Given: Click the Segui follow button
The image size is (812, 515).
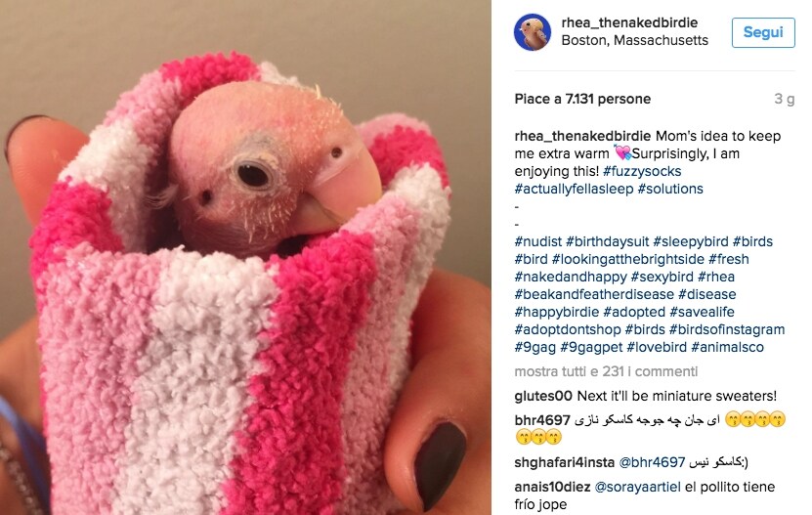Looking at the screenshot, I should pyautogui.click(x=763, y=32).
